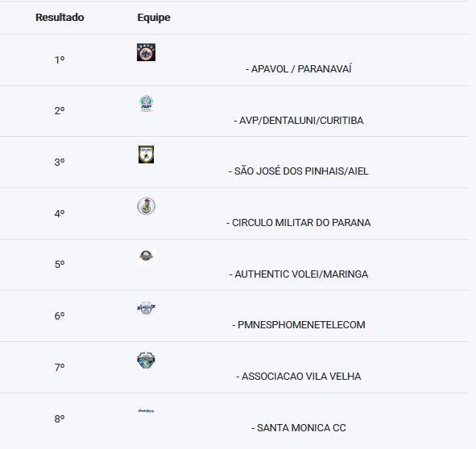
Task: Select AUTHENTIC VOLEI/MARINGA team name
Action: click(x=299, y=274)
